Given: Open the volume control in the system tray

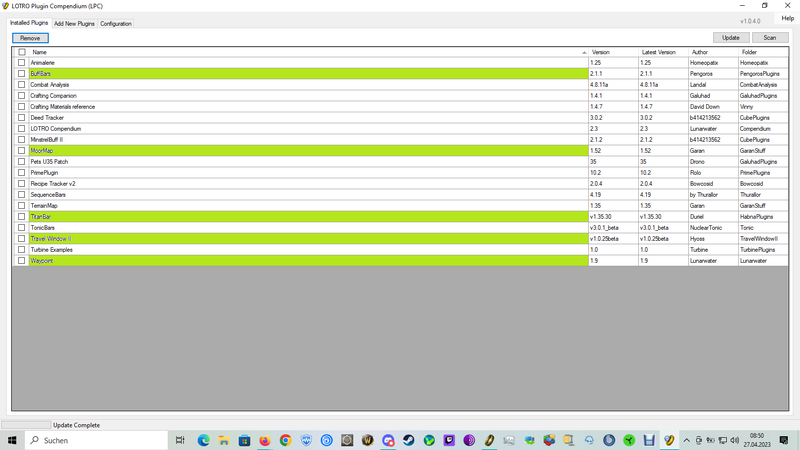Looking at the screenshot, I should tap(735, 440).
